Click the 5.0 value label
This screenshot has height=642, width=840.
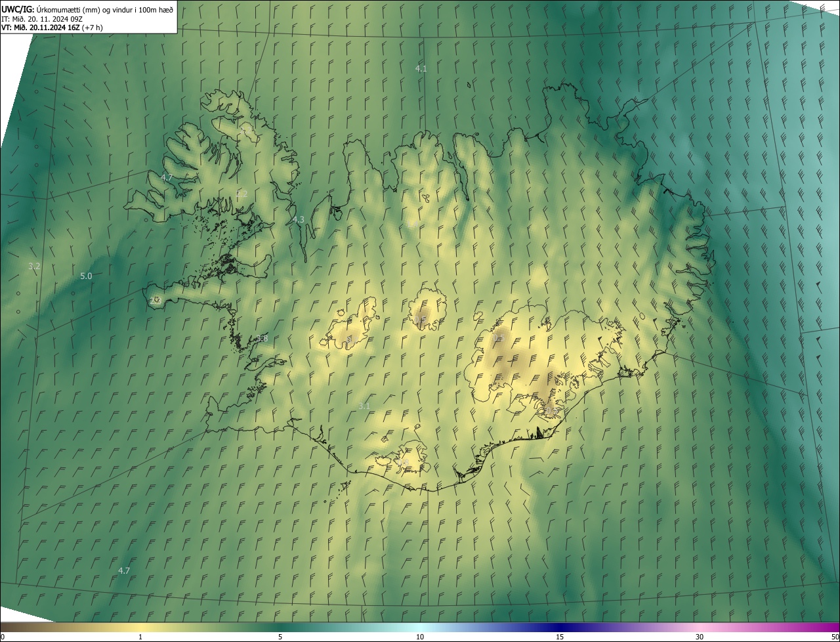[x=86, y=276]
